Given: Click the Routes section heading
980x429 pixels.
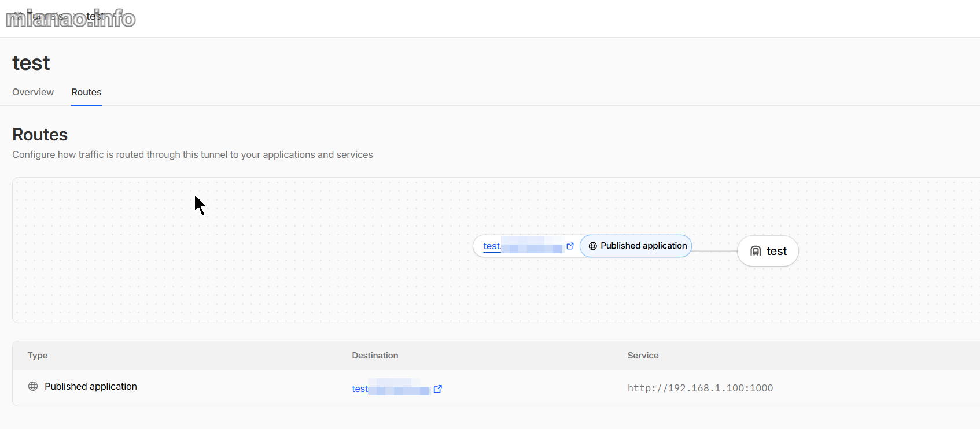Looking at the screenshot, I should [40, 135].
